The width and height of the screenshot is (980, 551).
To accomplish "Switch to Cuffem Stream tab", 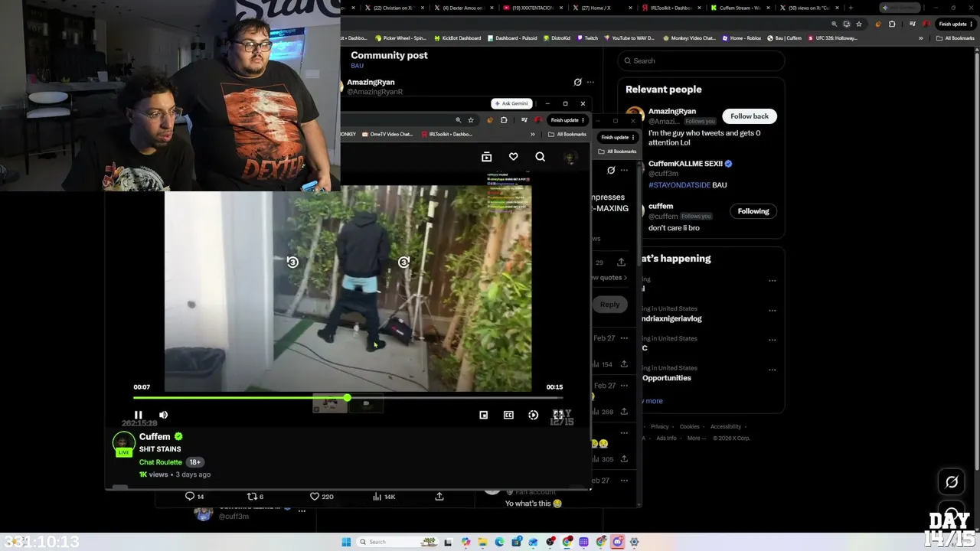I will point(740,8).
